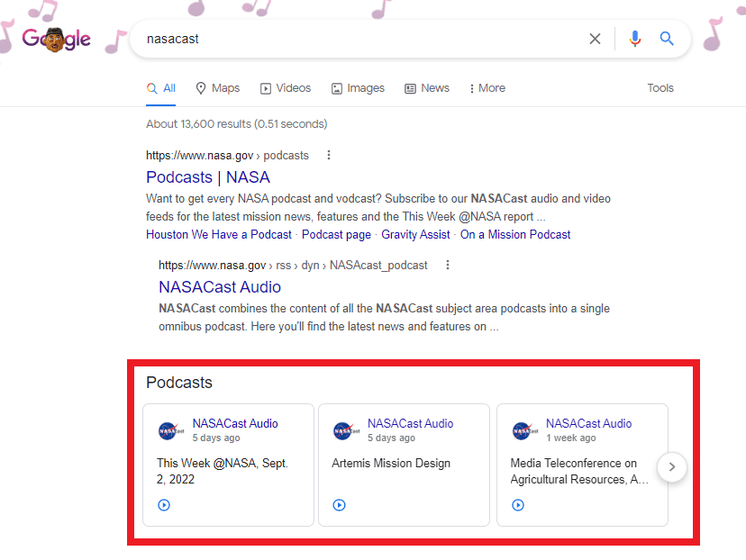746x560 pixels.
Task: Click the Google doodle logo
Action: (x=56, y=39)
